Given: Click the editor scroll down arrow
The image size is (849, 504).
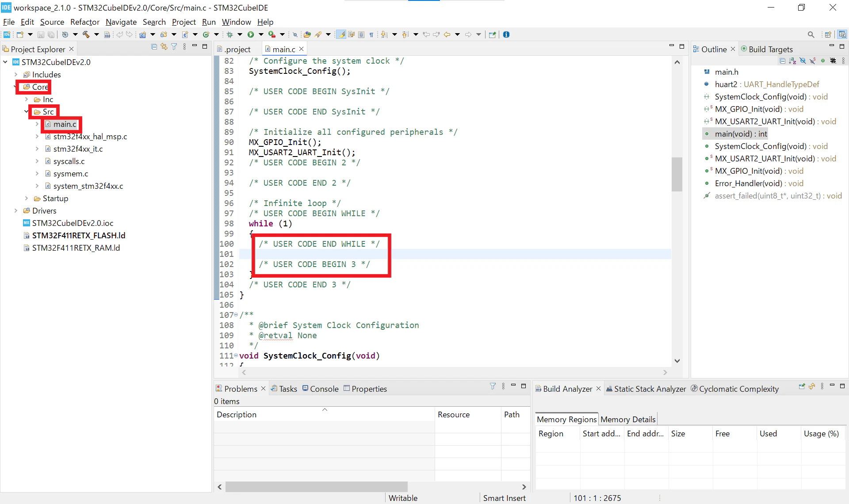Looking at the screenshot, I should (677, 361).
